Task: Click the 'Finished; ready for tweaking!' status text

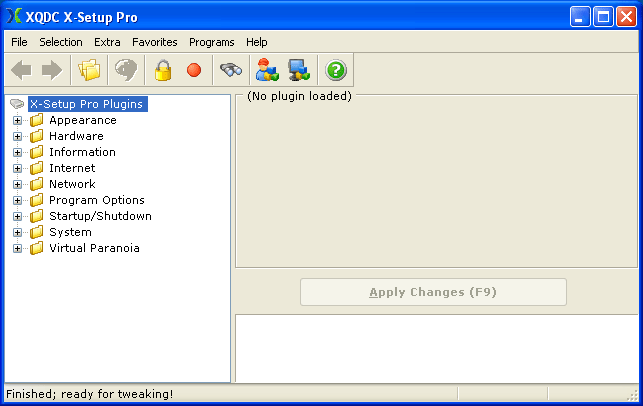Action: (90, 394)
